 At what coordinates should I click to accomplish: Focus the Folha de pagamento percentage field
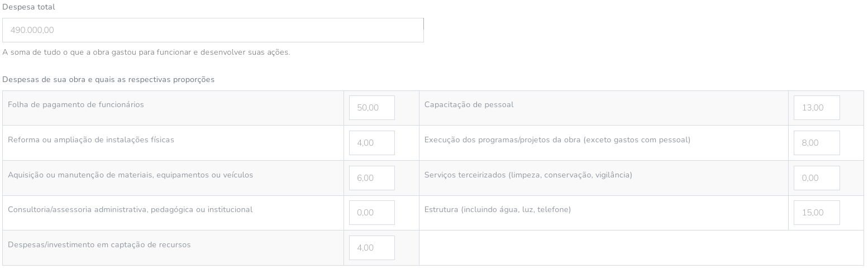[x=371, y=108]
